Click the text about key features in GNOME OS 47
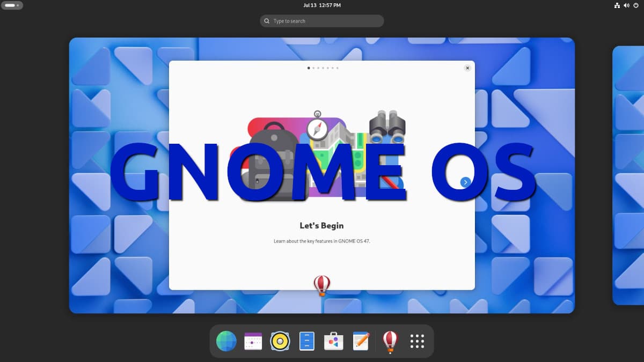644x362 pixels. pyautogui.click(x=322, y=241)
